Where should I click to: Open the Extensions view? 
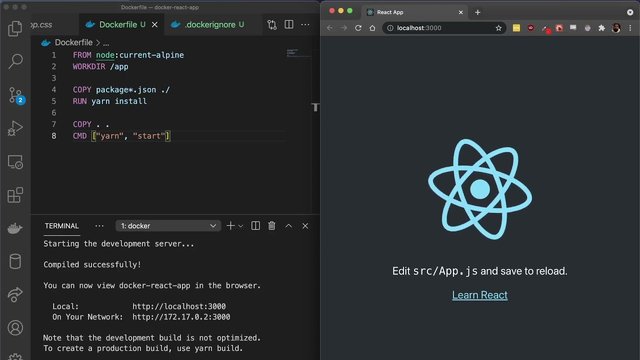(15, 195)
